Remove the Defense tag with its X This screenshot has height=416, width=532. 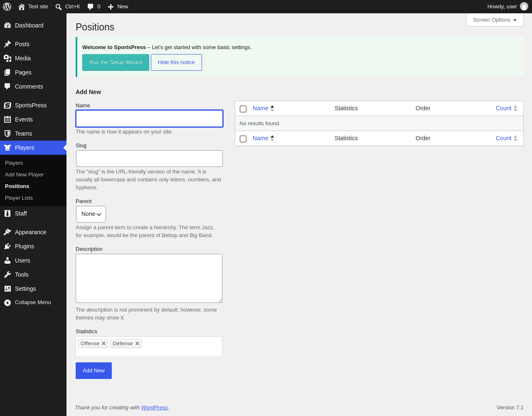pos(137,344)
